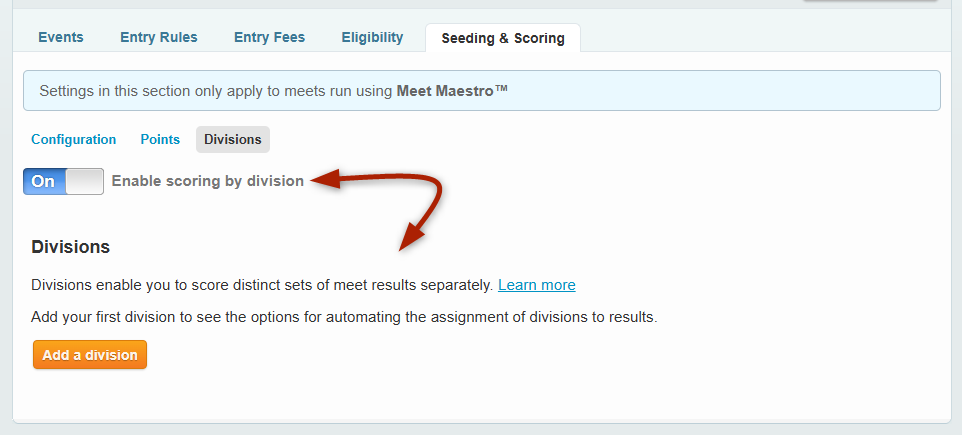Click the Seeding & Scoring tab
The height and width of the screenshot is (435, 962).
click(503, 39)
